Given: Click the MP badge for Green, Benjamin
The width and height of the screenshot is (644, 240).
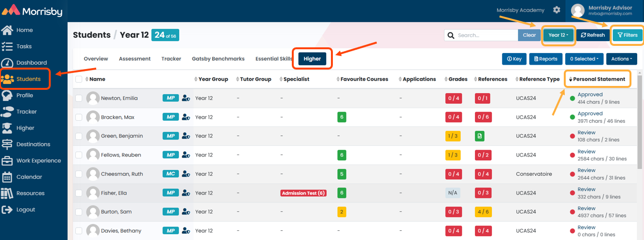Looking at the screenshot, I should click(x=171, y=136).
